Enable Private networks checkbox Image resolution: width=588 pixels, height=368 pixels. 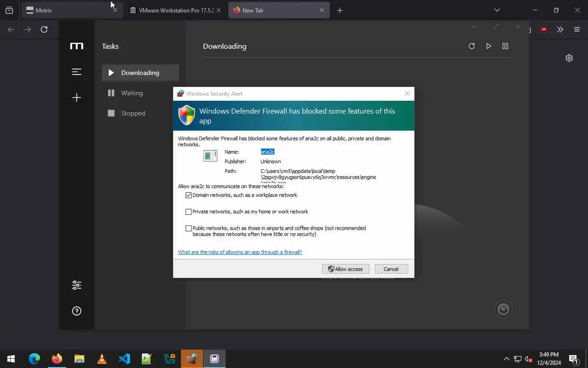click(188, 212)
